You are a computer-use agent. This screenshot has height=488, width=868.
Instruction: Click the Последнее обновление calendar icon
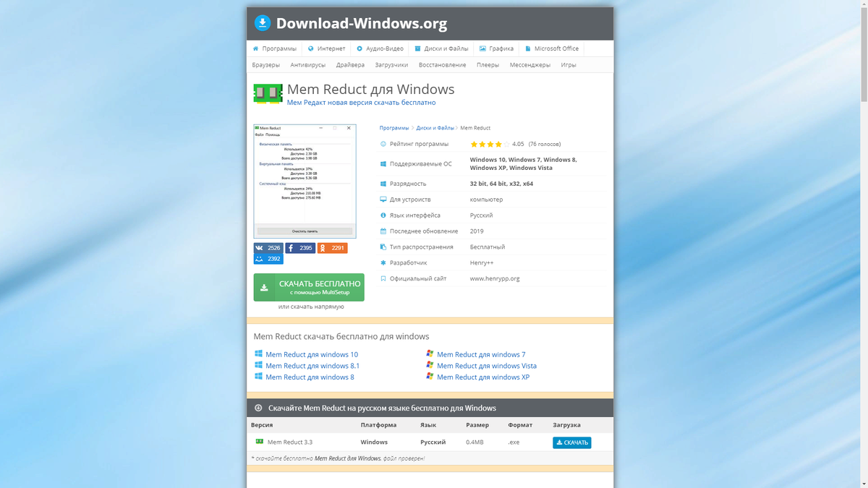[x=383, y=231]
